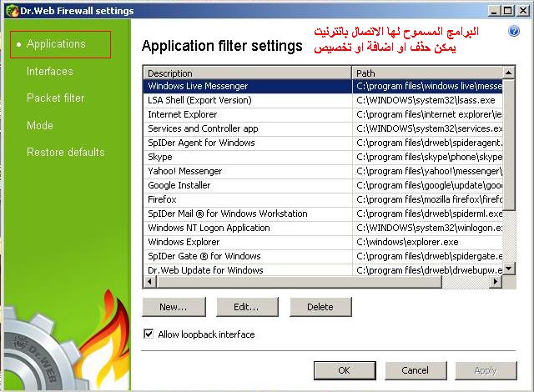The width and height of the screenshot is (534, 392).
Task: Click vertical scrollbar up arrow
Action: 508,73
